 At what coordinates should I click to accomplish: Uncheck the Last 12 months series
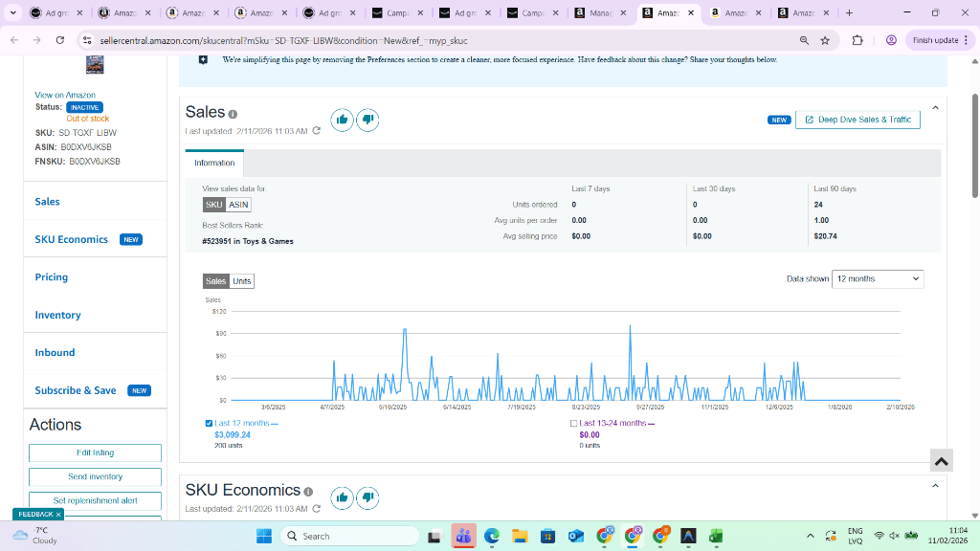(209, 423)
